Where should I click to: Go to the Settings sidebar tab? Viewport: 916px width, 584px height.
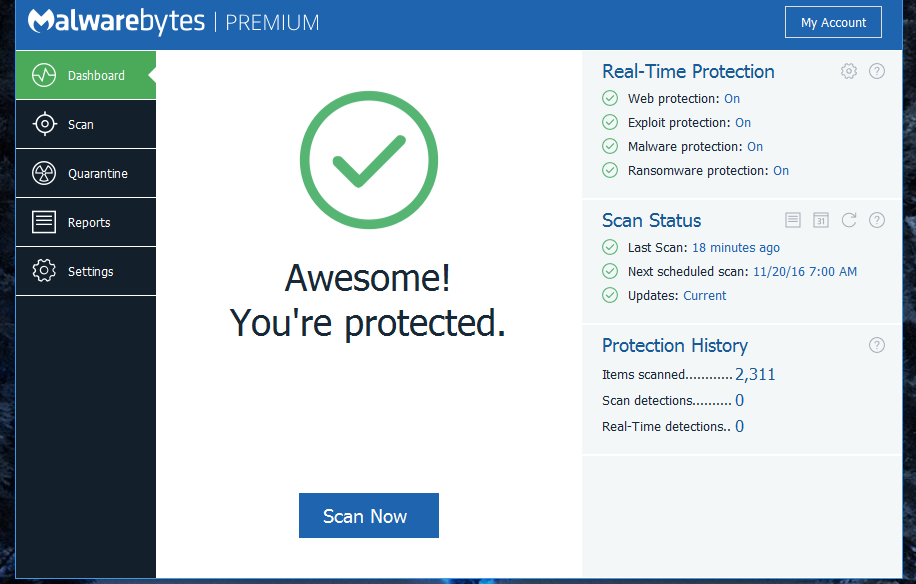[85, 272]
